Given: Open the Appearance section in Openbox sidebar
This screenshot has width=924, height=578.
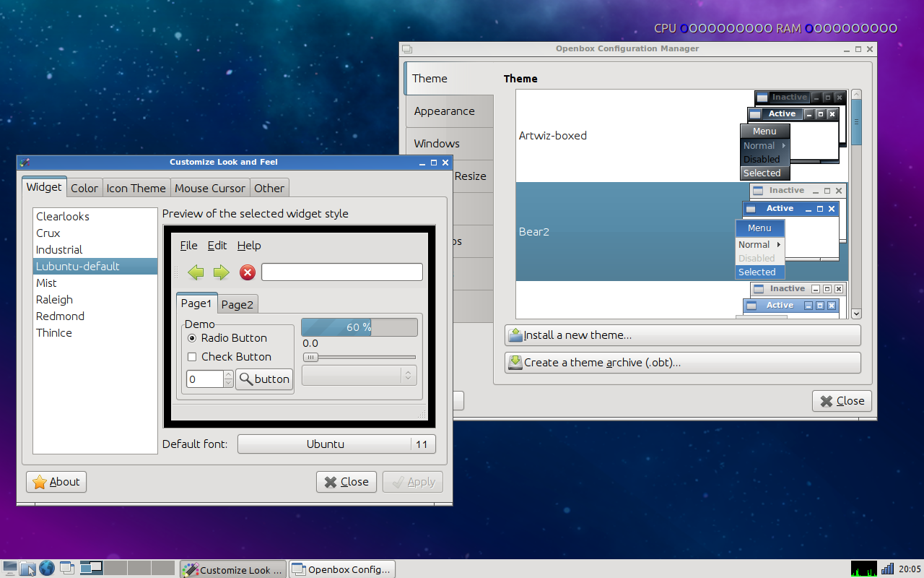Looking at the screenshot, I should tap(449, 111).
